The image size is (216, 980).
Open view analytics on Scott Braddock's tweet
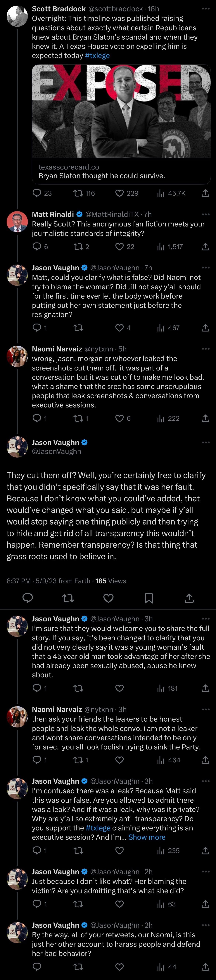point(161,193)
